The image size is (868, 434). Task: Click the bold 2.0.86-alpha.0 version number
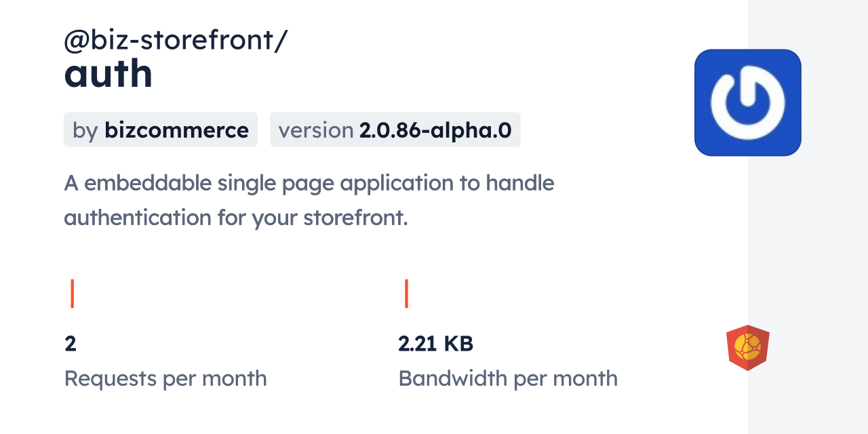[435, 130]
